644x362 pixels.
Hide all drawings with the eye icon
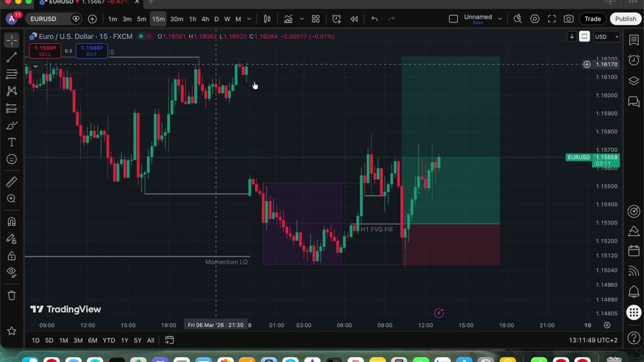pos(12,273)
